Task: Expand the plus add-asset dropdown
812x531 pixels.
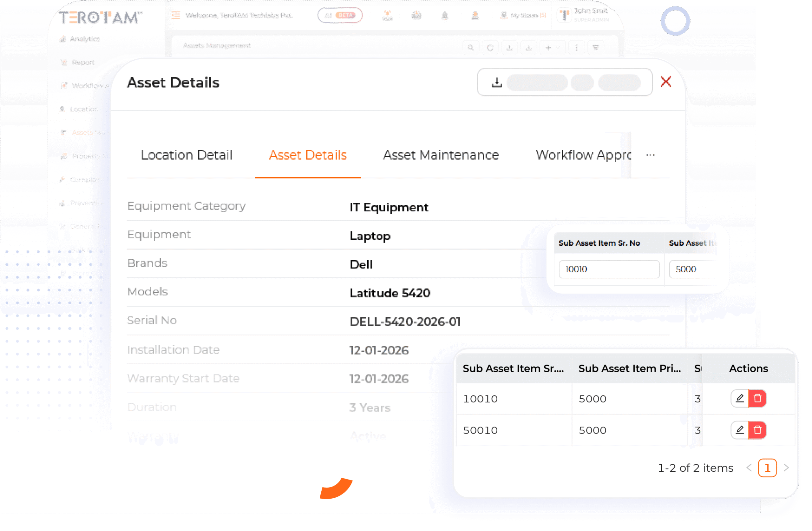Action: (x=552, y=48)
